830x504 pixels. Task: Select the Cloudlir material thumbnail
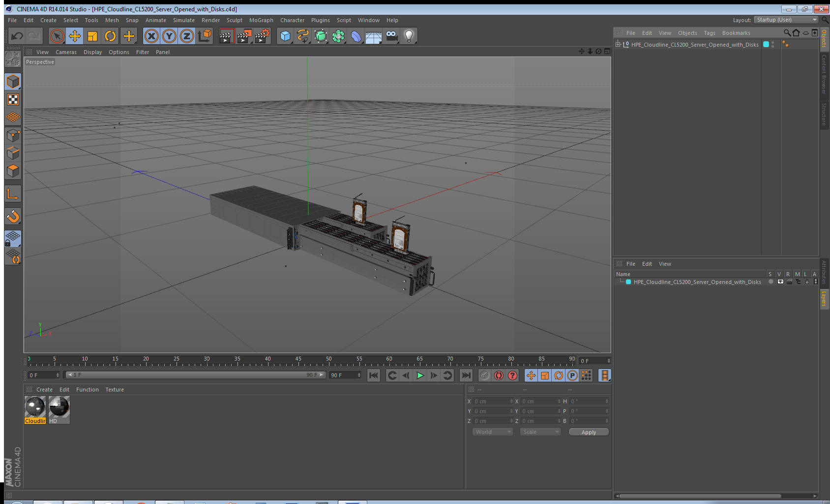35,410
